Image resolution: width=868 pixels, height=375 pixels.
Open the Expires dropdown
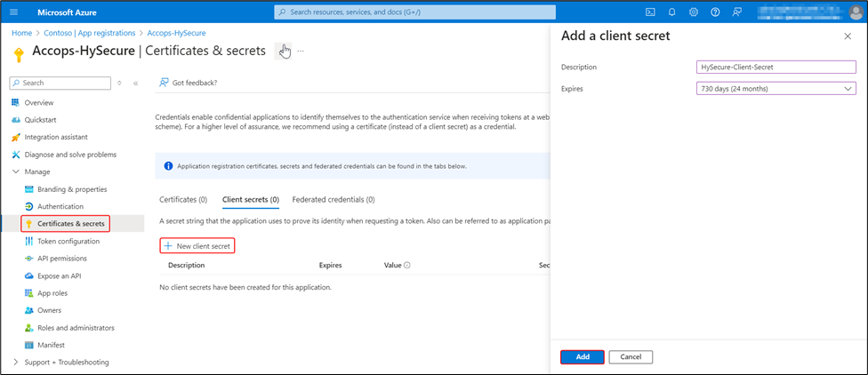tap(776, 89)
